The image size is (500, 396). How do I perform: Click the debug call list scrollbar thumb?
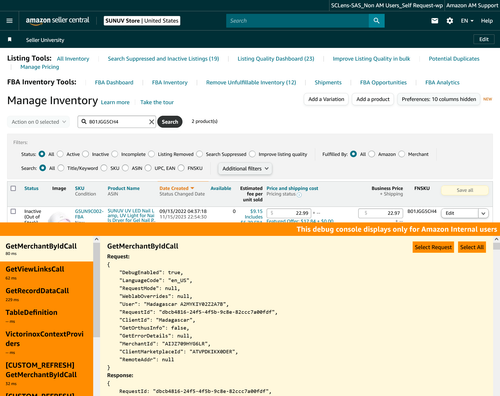coord(96,289)
